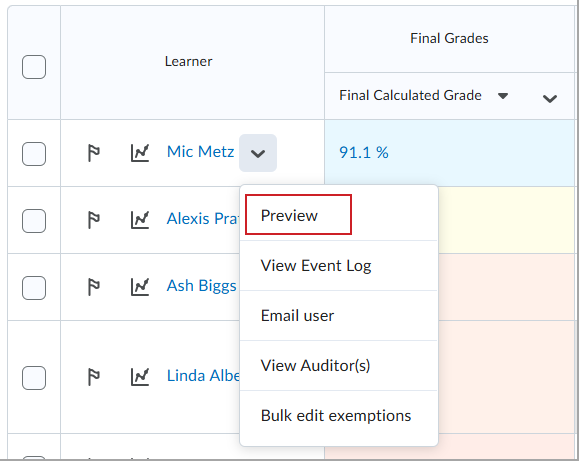Collapse the context menu chevron next to Mic Metz
The height and width of the screenshot is (461, 579).
[258, 153]
